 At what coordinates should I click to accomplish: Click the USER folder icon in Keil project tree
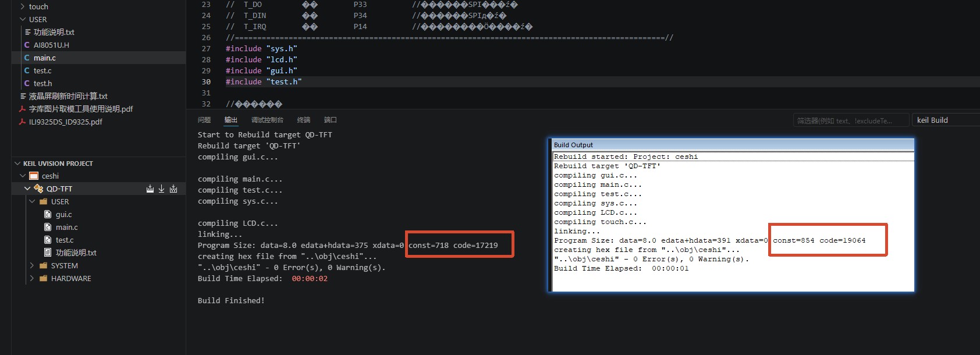pyautogui.click(x=43, y=201)
